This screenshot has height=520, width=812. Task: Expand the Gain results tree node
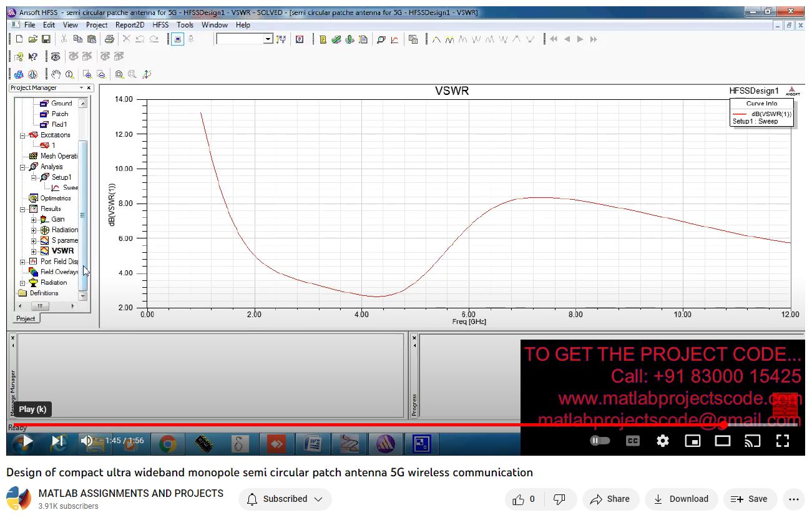(x=34, y=219)
